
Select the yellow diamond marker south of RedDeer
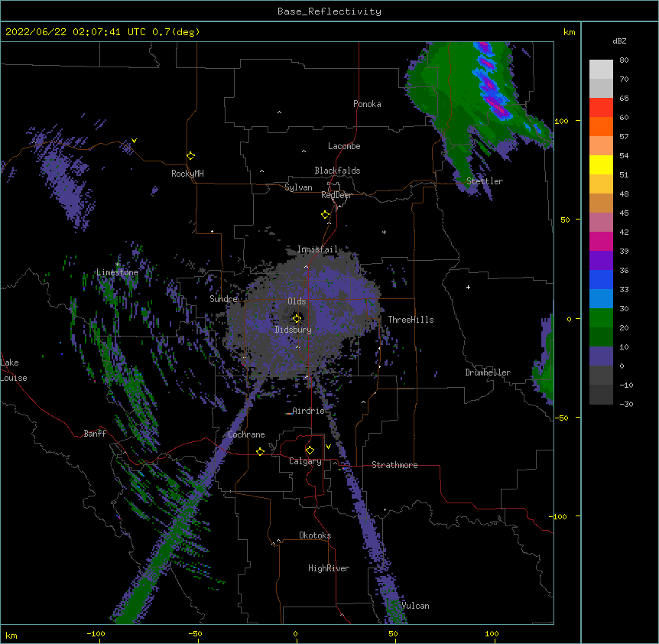pyautogui.click(x=325, y=215)
